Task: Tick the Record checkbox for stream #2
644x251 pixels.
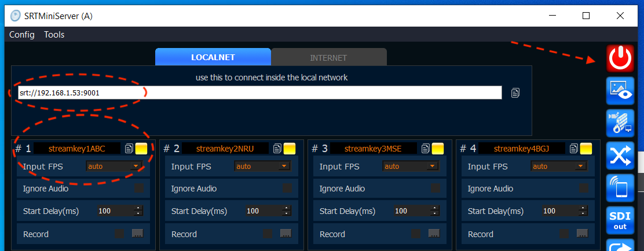Action: (268, 234)
